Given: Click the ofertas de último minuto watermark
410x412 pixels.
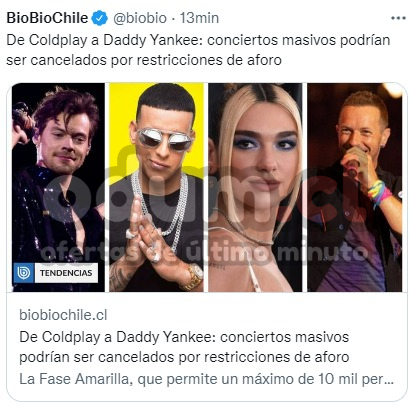Looking at the screenshot, I should (203, 252).
